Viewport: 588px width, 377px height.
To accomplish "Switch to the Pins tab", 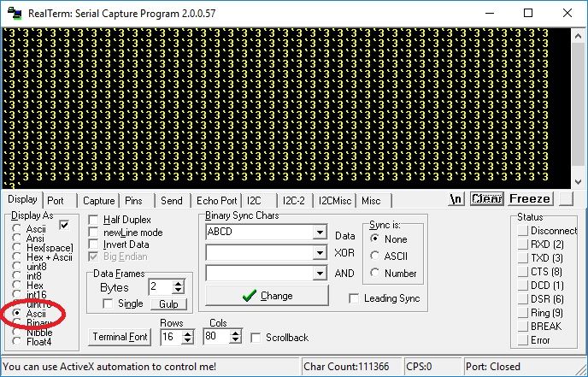I will point(133,201).
